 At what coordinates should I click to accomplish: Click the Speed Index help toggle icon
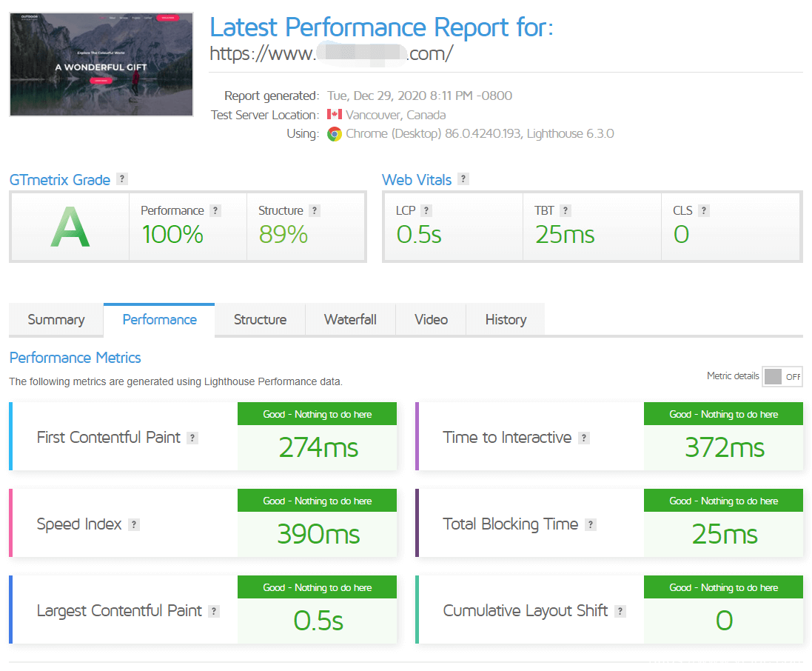[x=134, y=524]
